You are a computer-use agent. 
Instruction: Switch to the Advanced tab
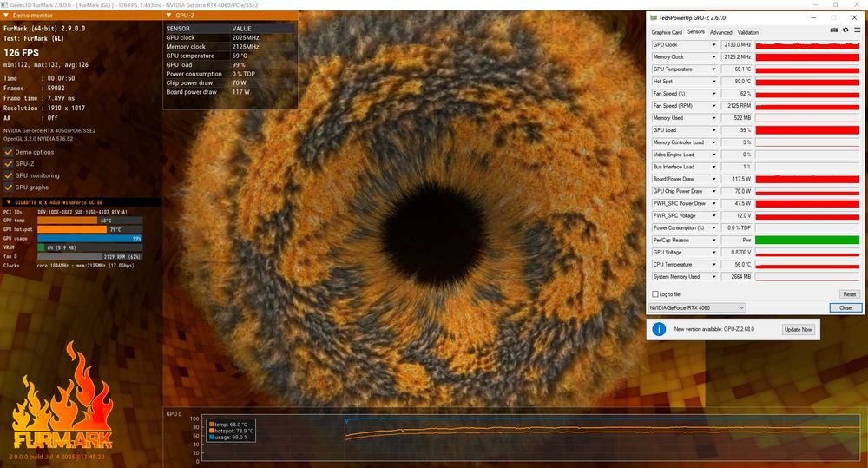point(720,33)
